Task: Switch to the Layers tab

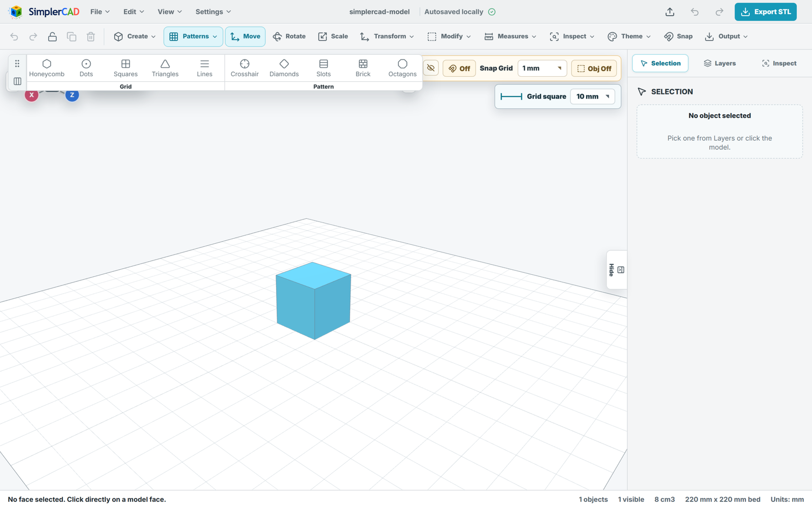Action: point(720,63)
